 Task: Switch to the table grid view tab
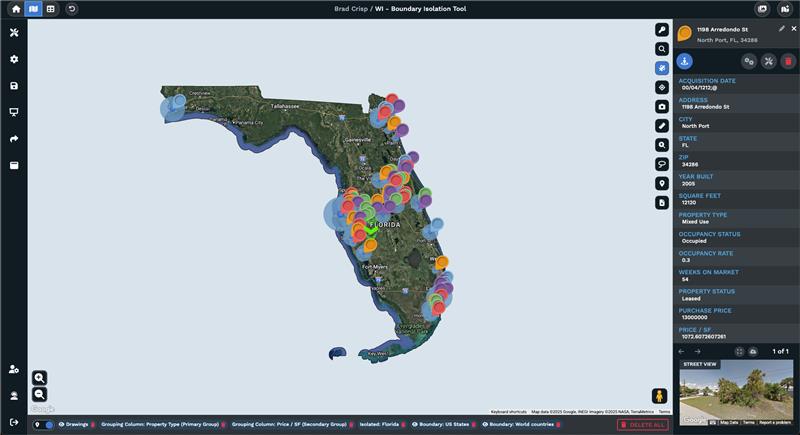click(x=51, y=8)
